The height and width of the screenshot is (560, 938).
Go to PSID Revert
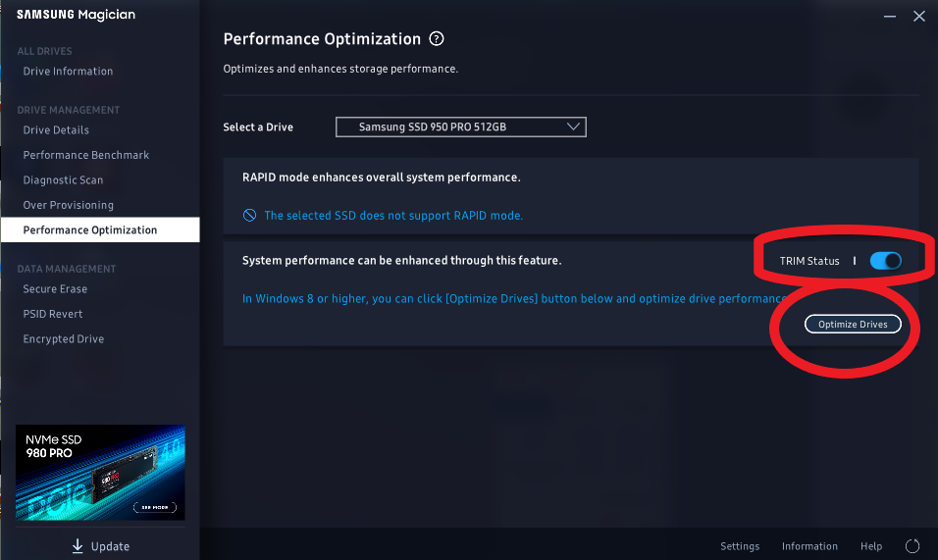tap(53, 314)
